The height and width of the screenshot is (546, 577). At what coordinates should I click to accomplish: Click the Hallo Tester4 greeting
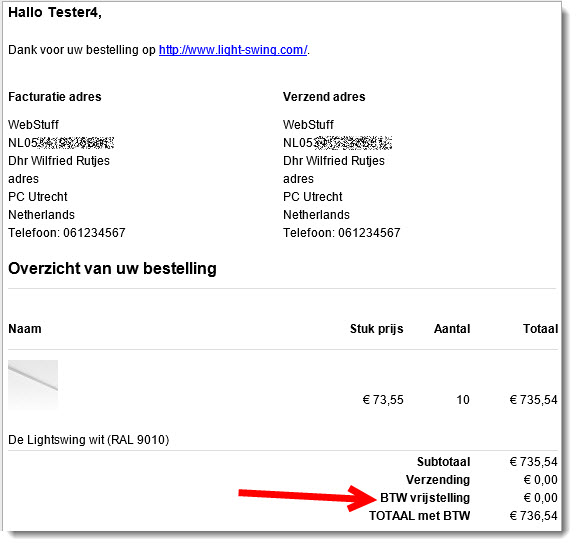[x=55, y=13]
